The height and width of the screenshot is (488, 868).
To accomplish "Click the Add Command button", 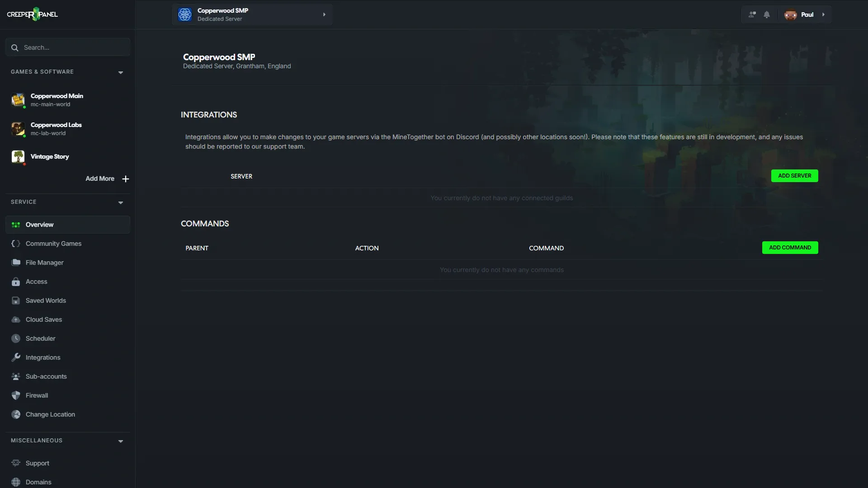I will pyautogui.click(x=790, y=248).
